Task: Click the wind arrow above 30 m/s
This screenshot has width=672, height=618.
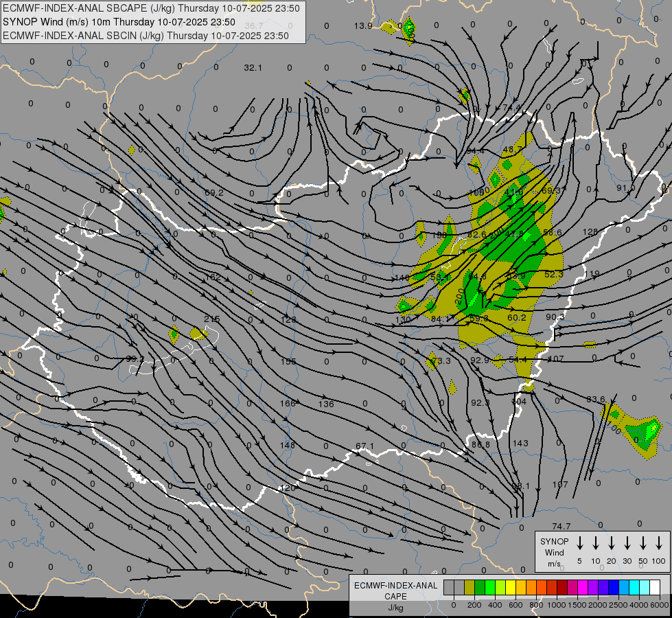Action: pos(627,543)
